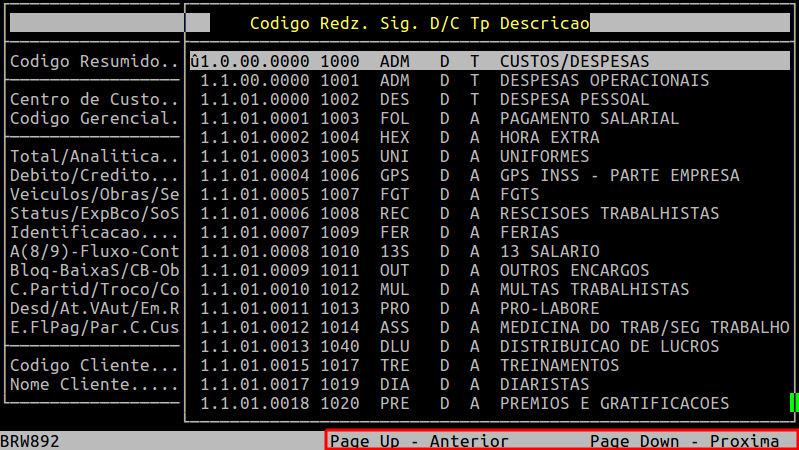
Task: Select the HORA EXTRA account line
Action: (x=488, y=137)
